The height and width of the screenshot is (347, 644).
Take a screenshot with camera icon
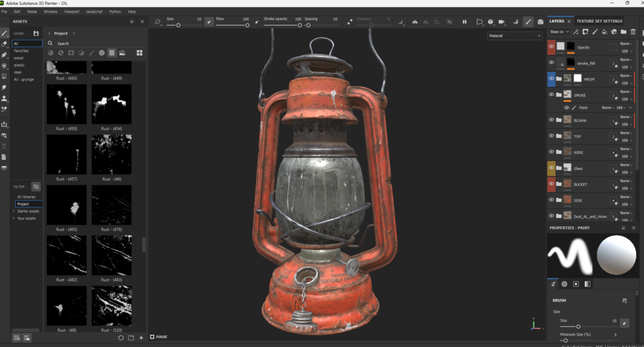point(540,22)
